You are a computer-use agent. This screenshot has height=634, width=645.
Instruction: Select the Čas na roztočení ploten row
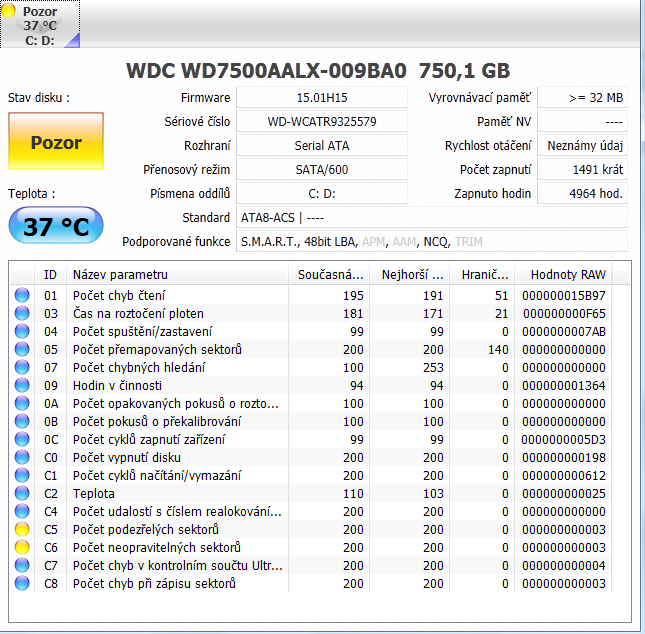click(x=311, y=314)
